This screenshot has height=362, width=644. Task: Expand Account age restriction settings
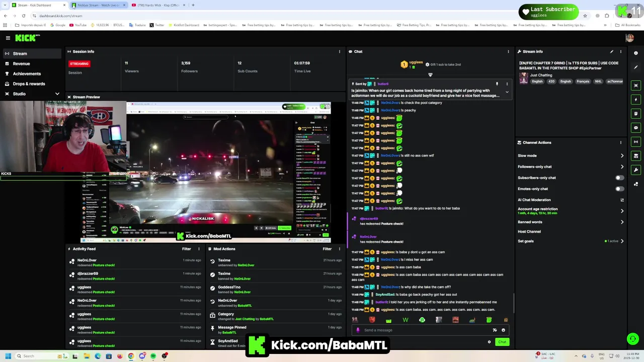pos(622,211)
